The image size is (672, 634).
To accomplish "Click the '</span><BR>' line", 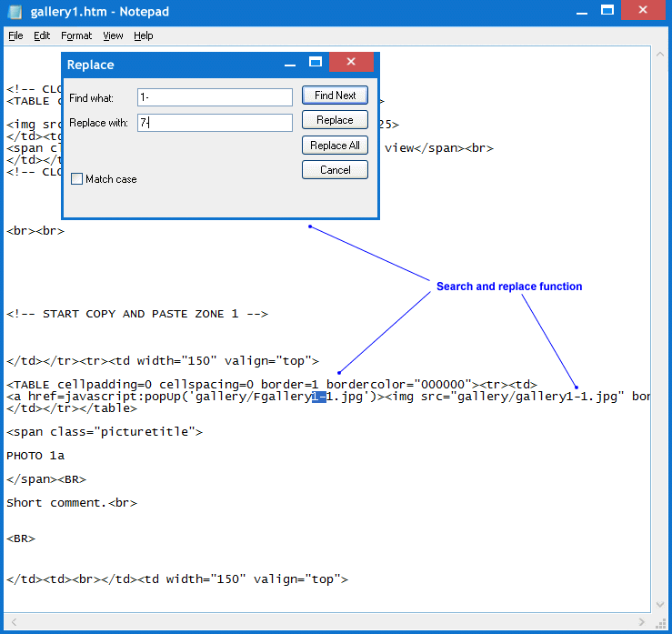I will coord(46,478).
